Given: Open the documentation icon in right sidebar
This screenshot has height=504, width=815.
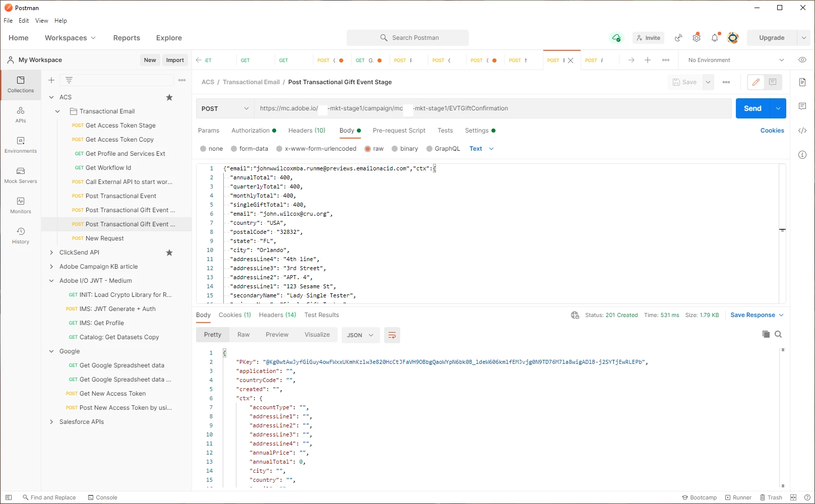Looking at the screenshot, I should pos(802,82).
